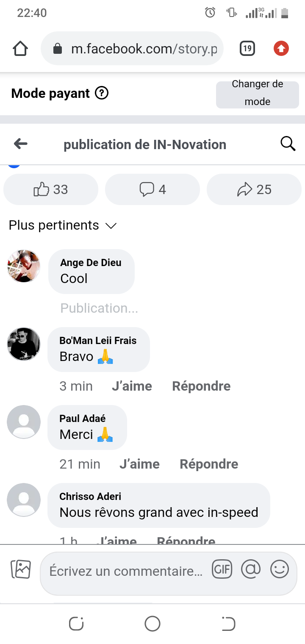Tap J'aime under Bo'Man Leii Frais comment

tap(132, 386)
